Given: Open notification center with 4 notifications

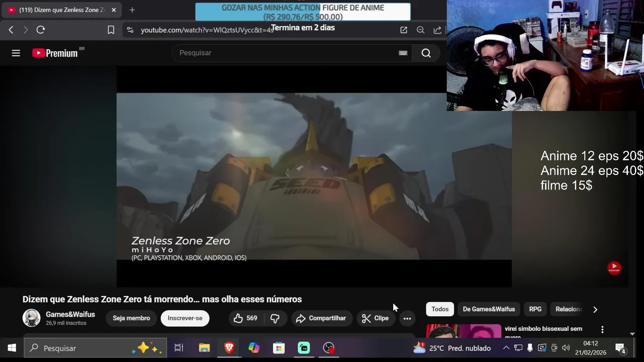Looking at the screenshot, I should (x=620, y=348).
